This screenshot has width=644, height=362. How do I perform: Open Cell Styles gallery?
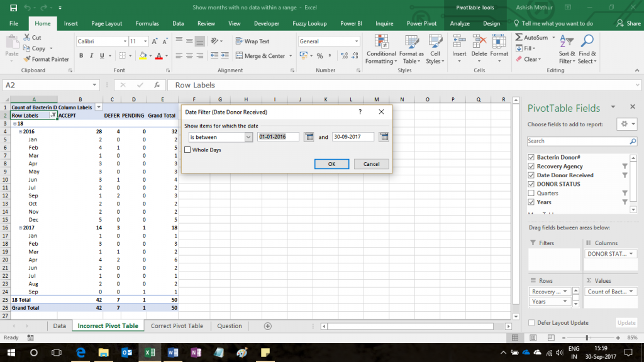point(435,49)
